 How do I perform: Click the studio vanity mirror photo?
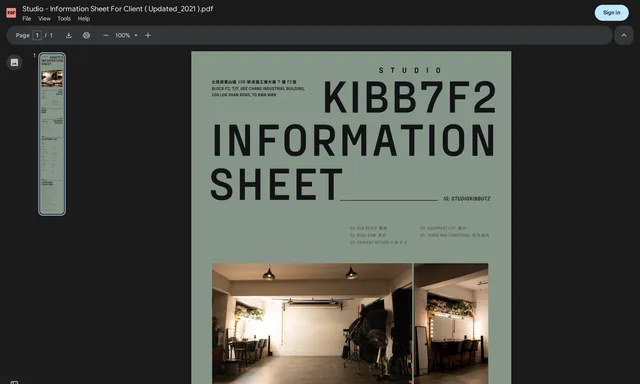[451, 323]
